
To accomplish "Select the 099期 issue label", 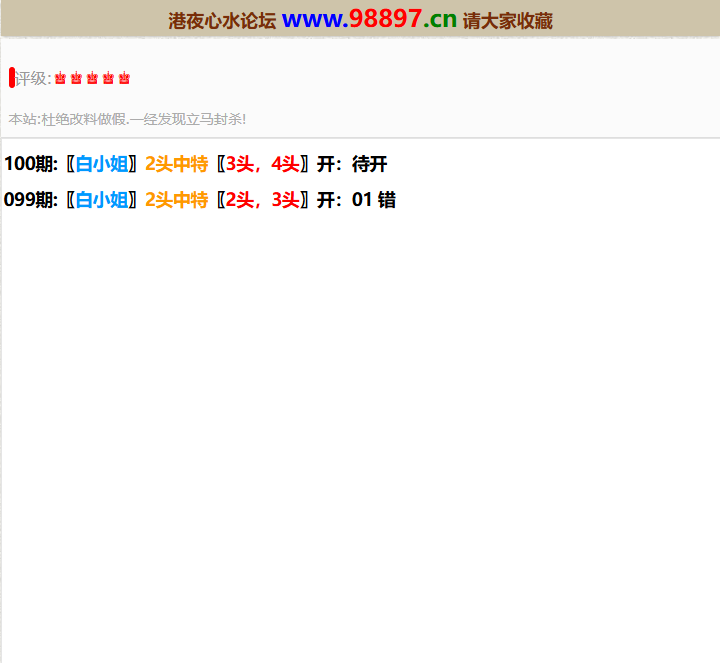I will (31, 200).
